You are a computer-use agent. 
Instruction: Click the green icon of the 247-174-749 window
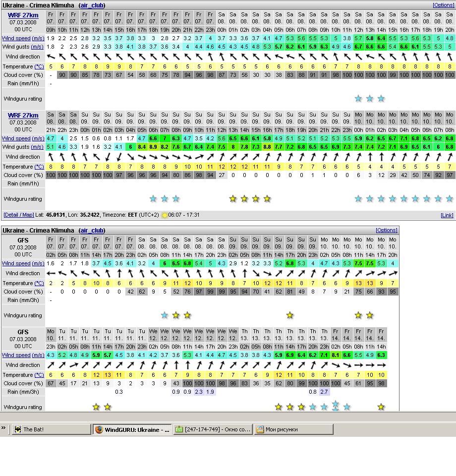pos(179,429)
